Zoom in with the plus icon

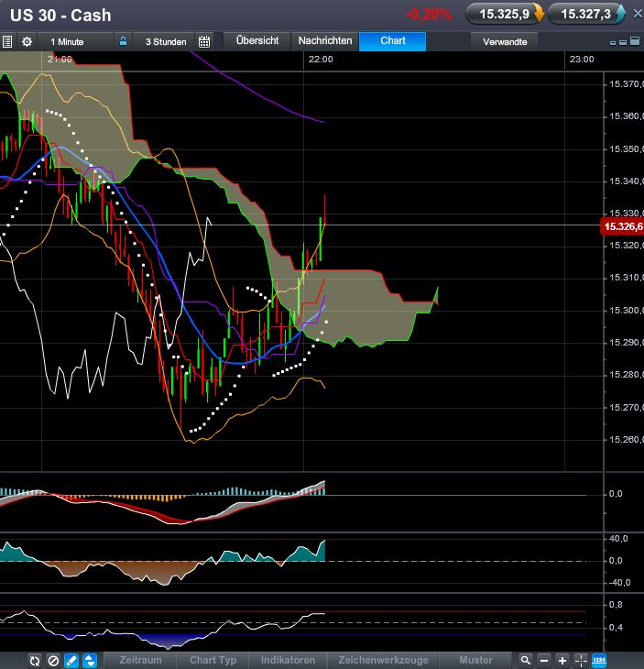pos(562,661)
